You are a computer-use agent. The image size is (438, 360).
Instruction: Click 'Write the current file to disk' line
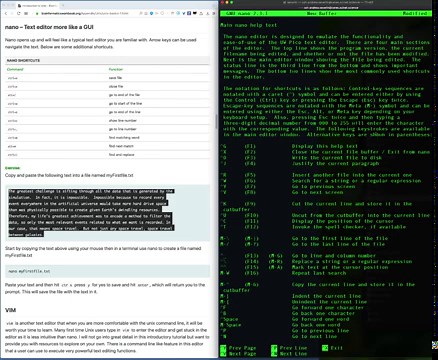(337, 158)
